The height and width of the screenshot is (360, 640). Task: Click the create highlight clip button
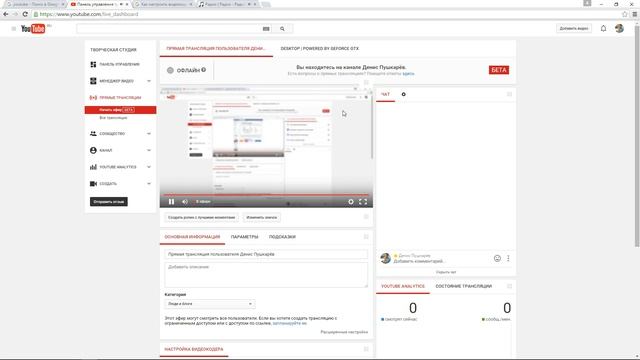coord(202,218)
